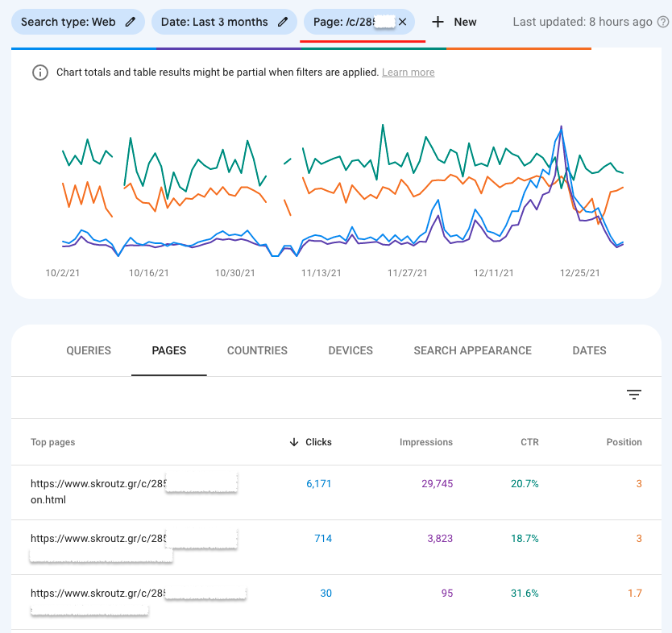Sort by the Clicks column header
The height and width of the screenshot is (633, 672).
click(318, 442)
